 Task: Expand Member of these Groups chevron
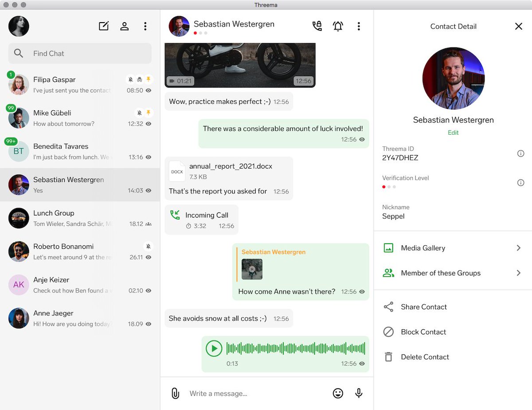[x=519, y=273]
